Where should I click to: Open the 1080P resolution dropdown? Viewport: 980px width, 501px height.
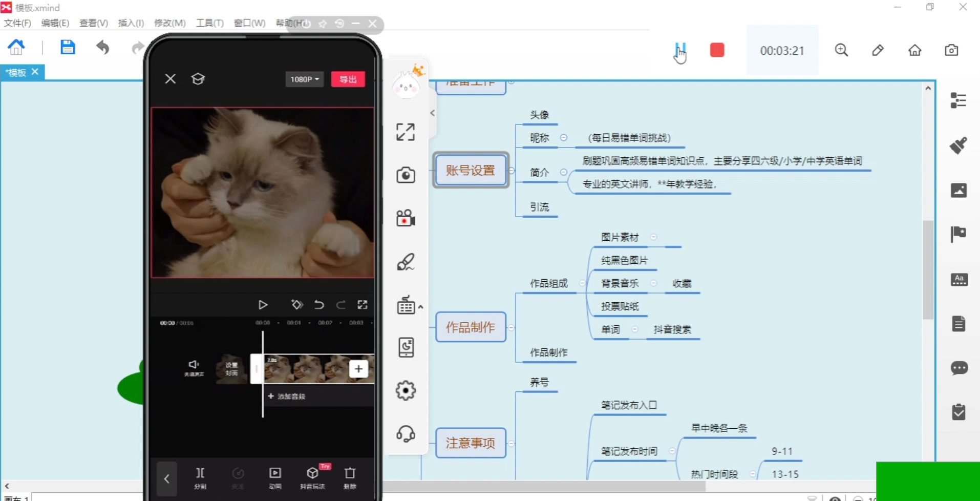tap(304, 79)
